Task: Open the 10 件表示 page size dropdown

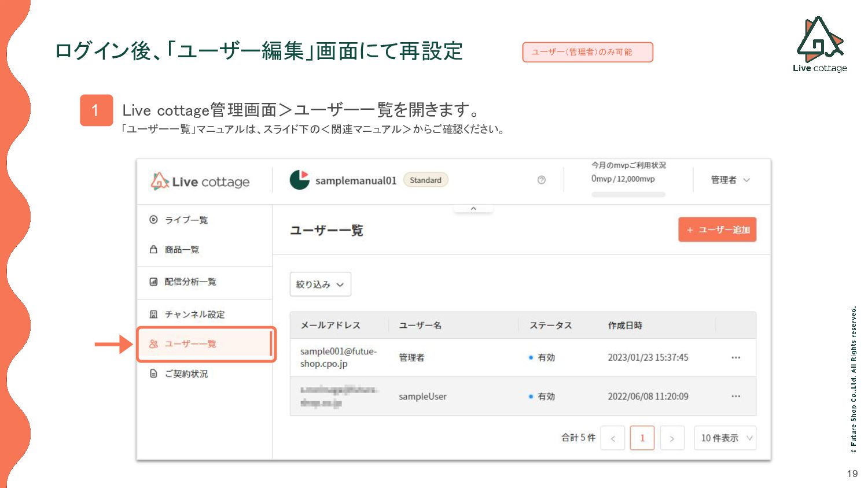Action: tap(725, 438)
